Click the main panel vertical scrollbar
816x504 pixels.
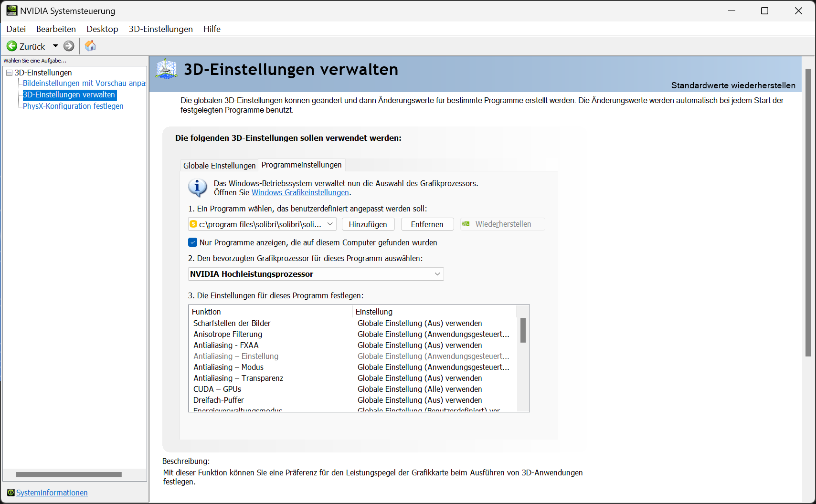tap(808, 212)
